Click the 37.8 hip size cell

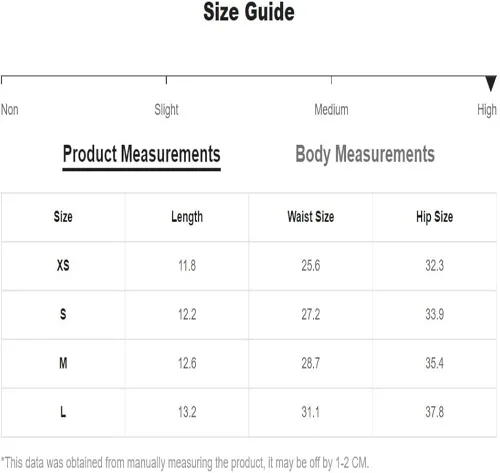[434, 412]
